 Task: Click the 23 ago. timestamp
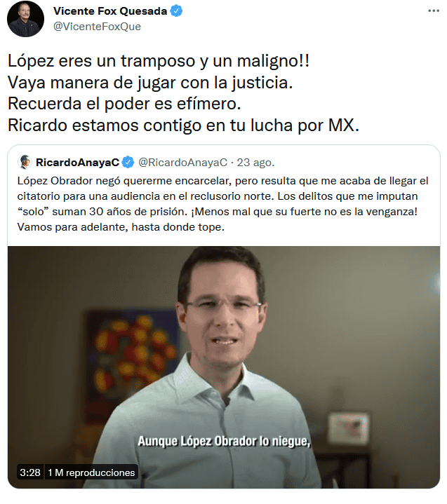pyautogui.click(x=256, y=163)
